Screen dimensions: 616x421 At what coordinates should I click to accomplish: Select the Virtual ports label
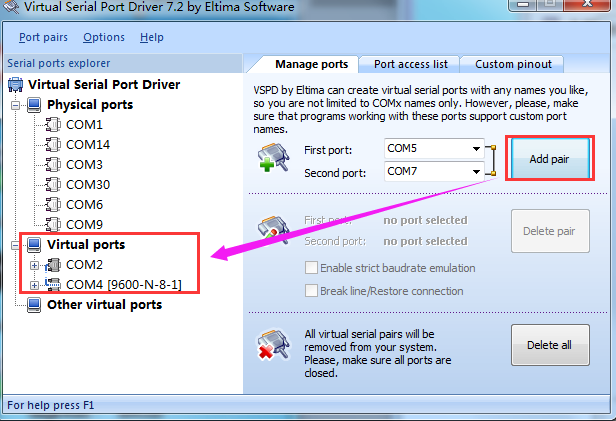coord(86,245)
